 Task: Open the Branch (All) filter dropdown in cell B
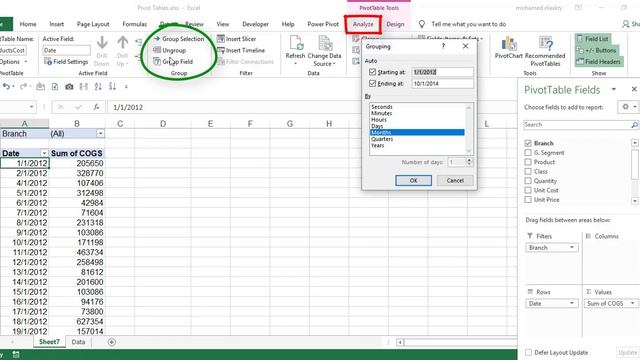pos(100,133)
